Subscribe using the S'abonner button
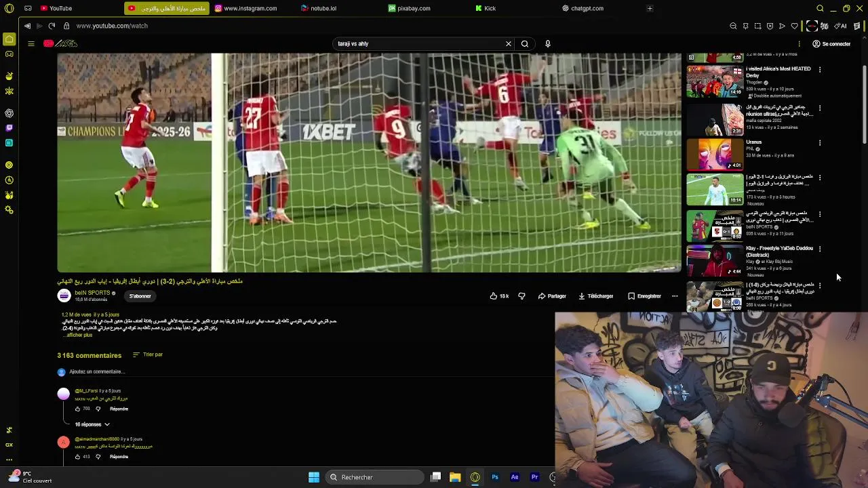Viewport: 868px width, 488px height. point(140,296)
